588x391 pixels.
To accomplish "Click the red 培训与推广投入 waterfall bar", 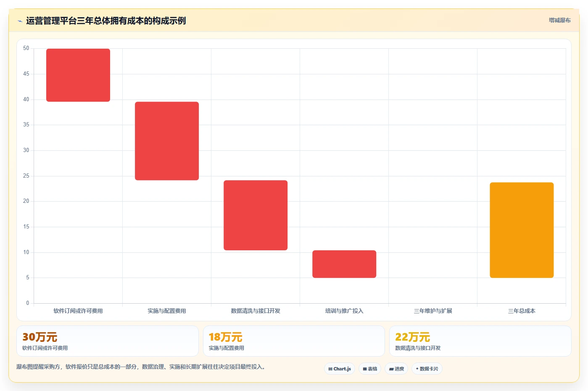I will click(344, 264).
